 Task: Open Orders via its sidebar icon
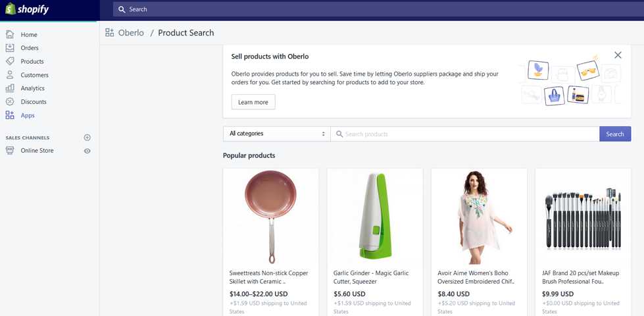10,48
